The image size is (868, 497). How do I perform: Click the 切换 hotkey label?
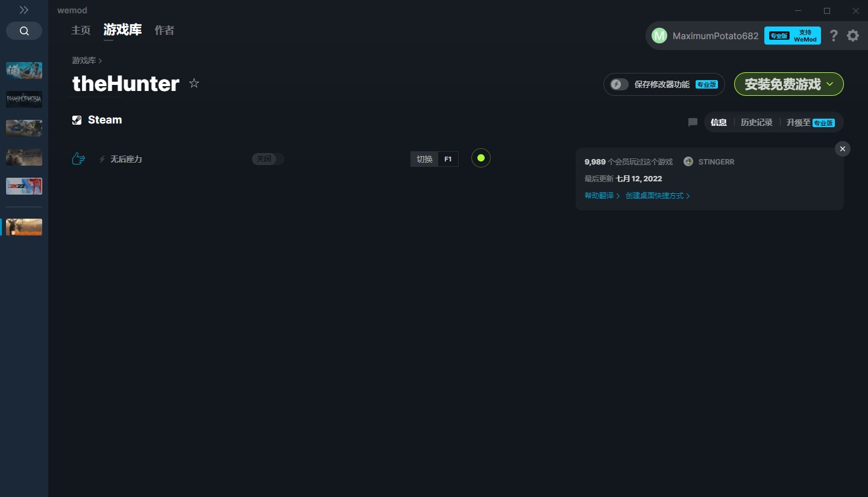coord(424,159)
